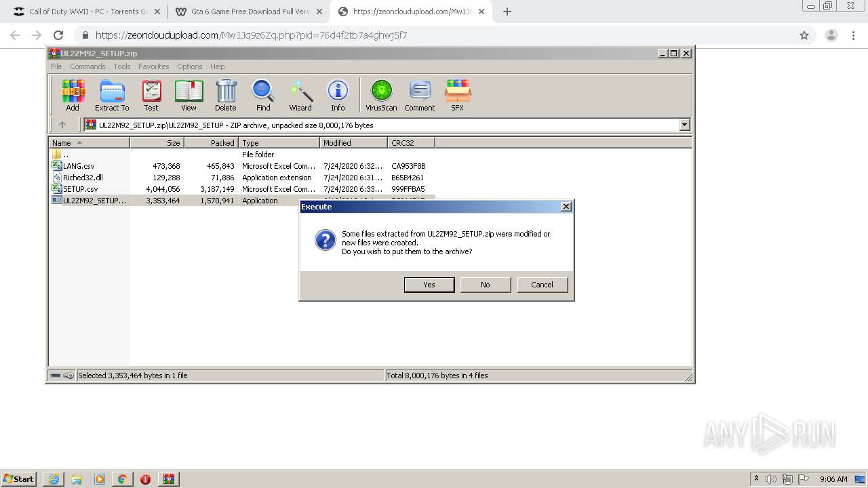The image size is (868, 488).
Task: Click SETUP.csv size 4,044,056
Action: coord(163,189)
